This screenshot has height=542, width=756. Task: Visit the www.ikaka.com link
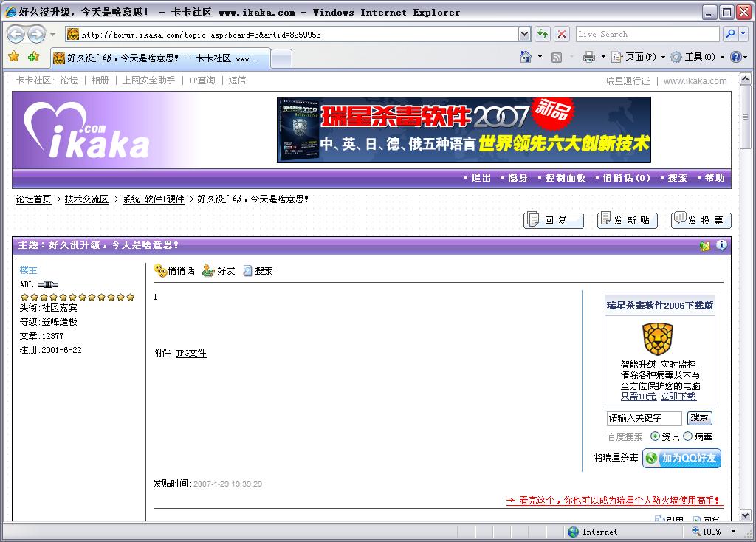tap(695, 81)
